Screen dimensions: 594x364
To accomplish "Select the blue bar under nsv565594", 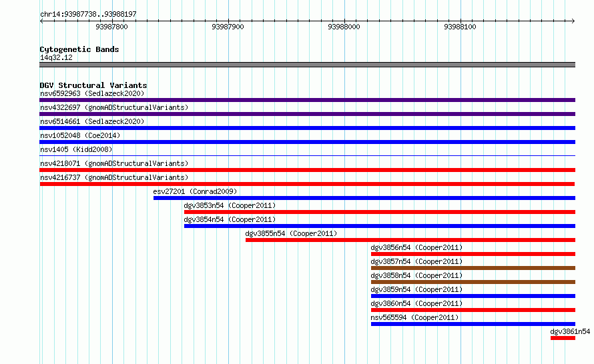I will 473,324.
